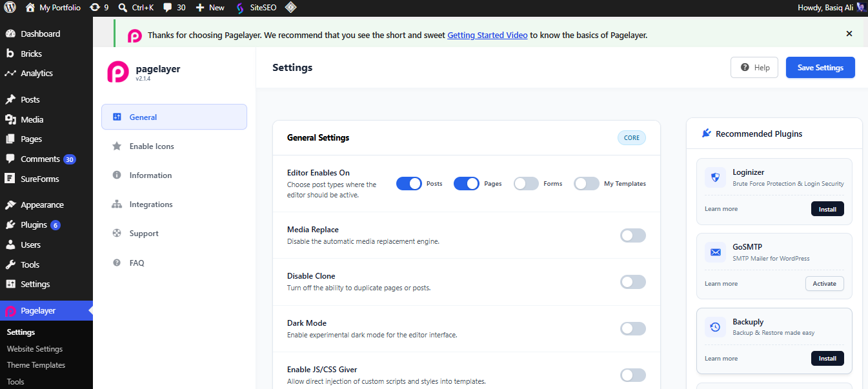Disable editor on Pages toggle
The height and width of the screenshot is (389, 868).
pos(467,183)
